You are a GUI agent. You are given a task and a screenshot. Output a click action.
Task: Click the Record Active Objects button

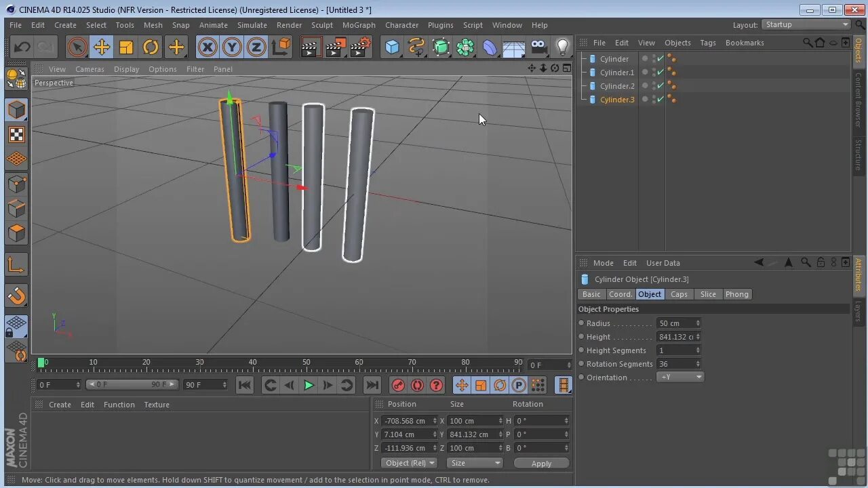pos(398,385)
